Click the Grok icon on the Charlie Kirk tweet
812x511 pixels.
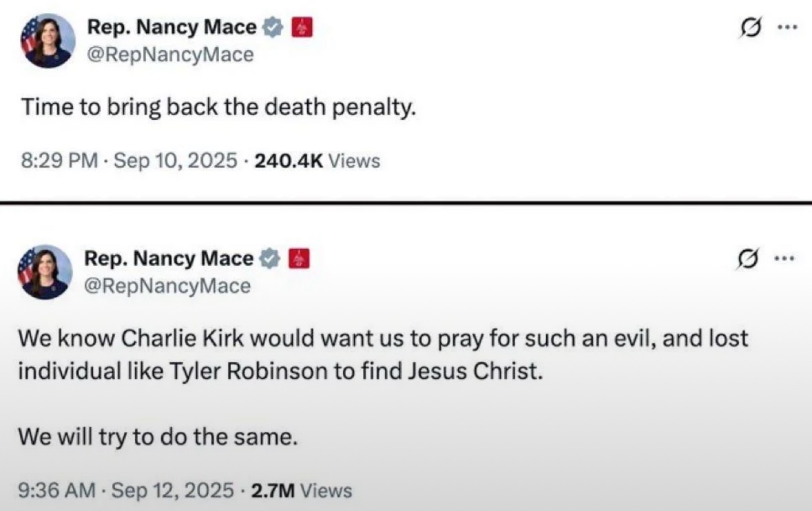pos(747,262)
